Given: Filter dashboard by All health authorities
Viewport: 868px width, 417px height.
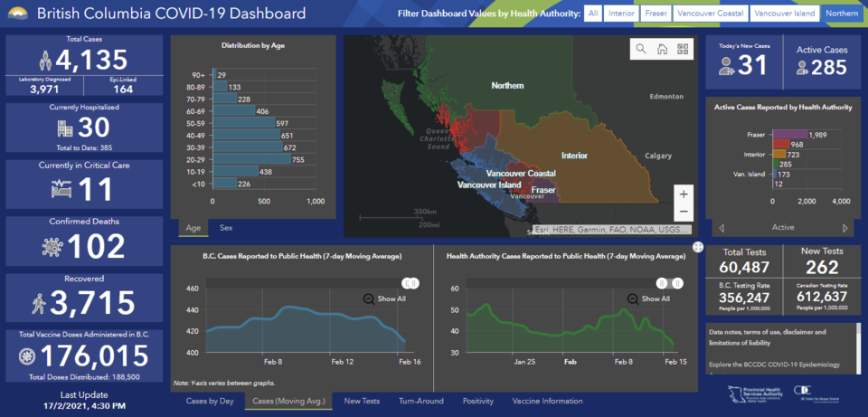Looking at the screenshot, I should 593,14.
